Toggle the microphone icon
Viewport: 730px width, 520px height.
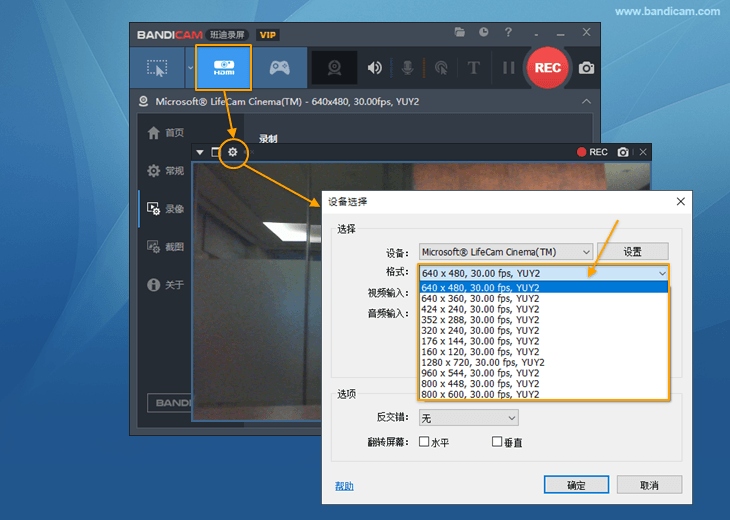[407, 68]
